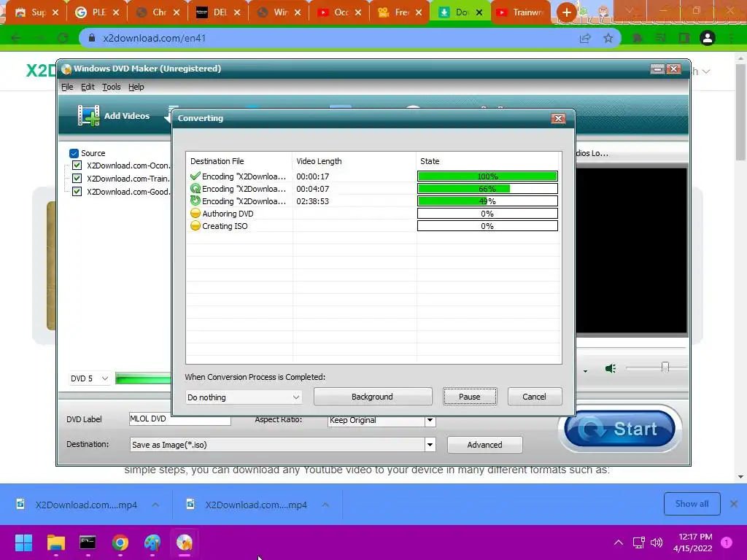The width and height of the screenshot is (747, 560).
Task: Switch to Chrome from the taskbar
Action: 120,542
